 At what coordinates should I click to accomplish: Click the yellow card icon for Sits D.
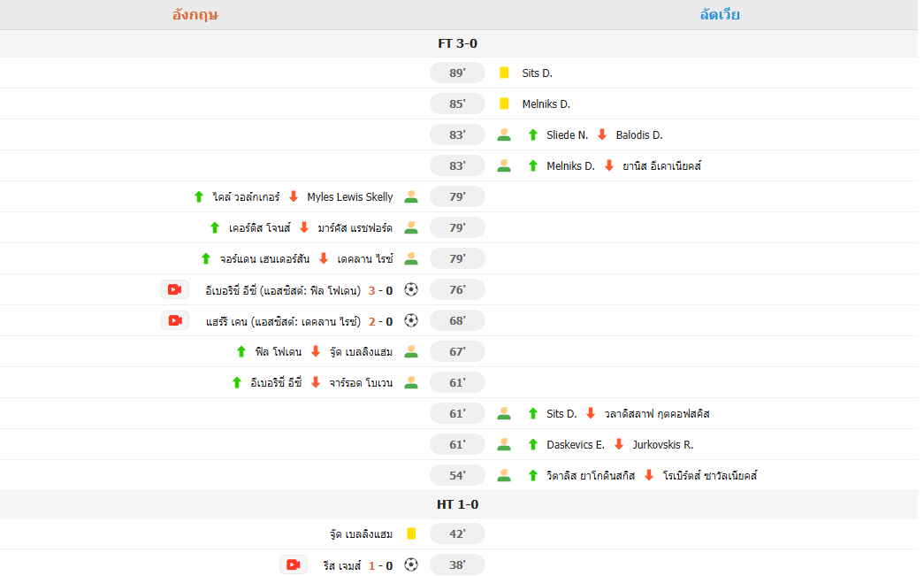point(504,73)
